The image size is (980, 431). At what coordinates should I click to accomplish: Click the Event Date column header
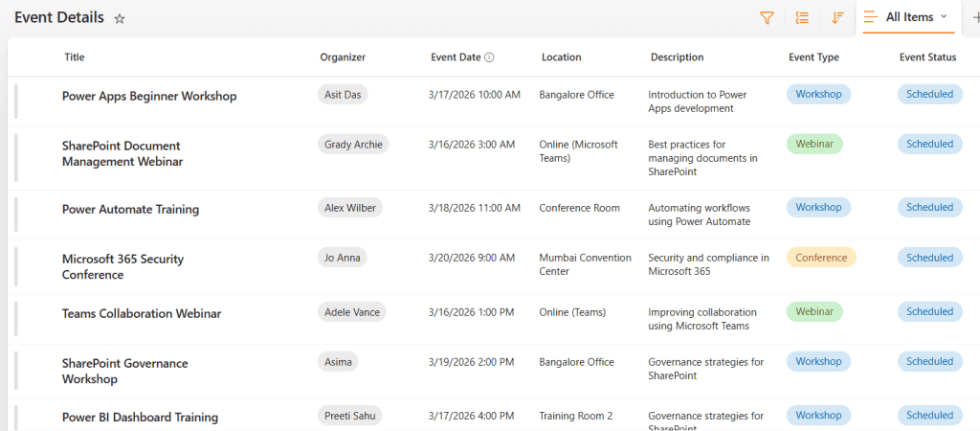coord(456,57)
